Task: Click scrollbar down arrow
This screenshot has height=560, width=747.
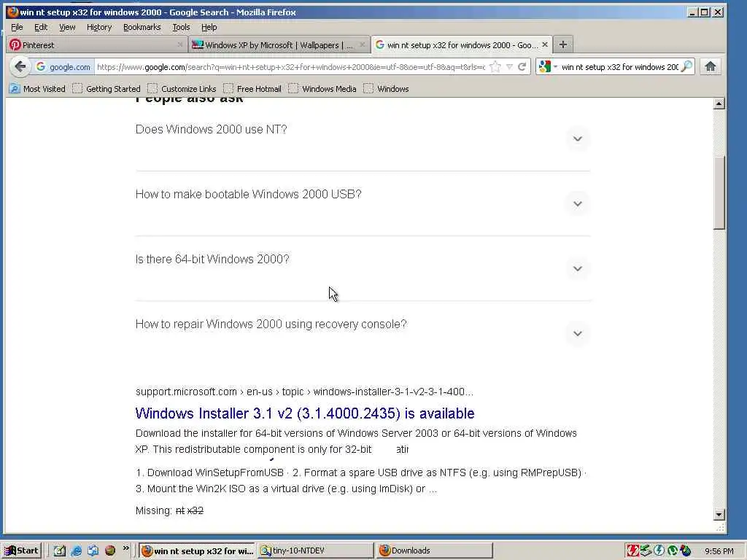Action: [x=719, y=514]
